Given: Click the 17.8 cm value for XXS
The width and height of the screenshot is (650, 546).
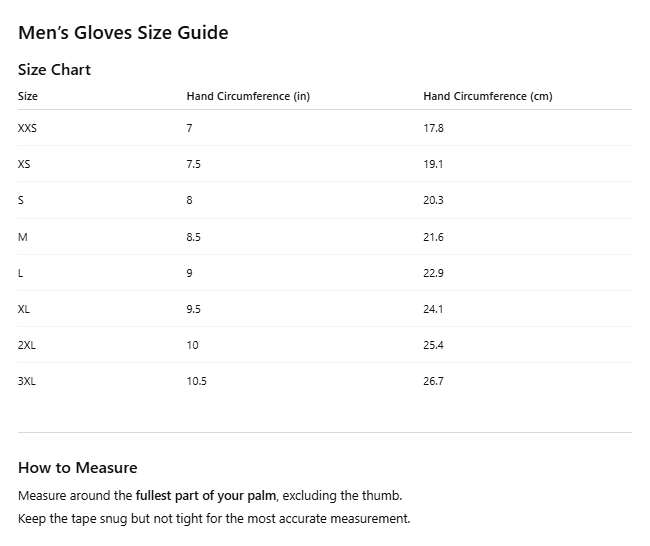Looking at the screenshot, I should click(x=433, y=128).
